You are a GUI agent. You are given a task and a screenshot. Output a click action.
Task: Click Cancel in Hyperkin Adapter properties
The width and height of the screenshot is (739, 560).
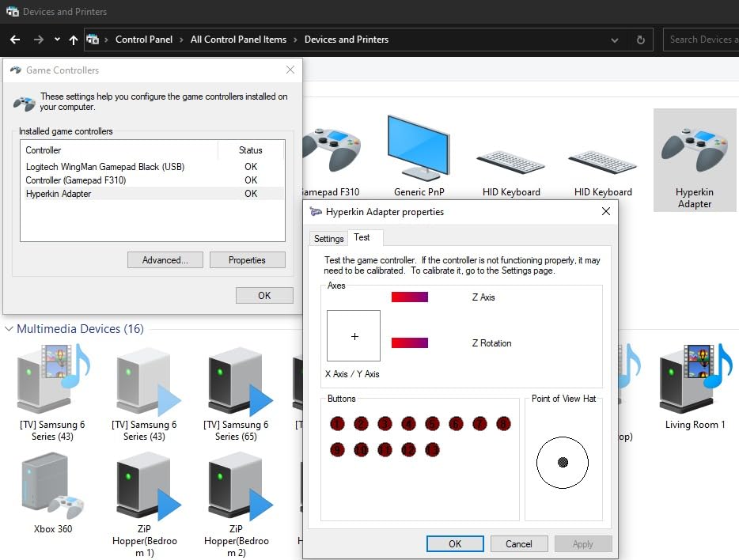(519, 543)
